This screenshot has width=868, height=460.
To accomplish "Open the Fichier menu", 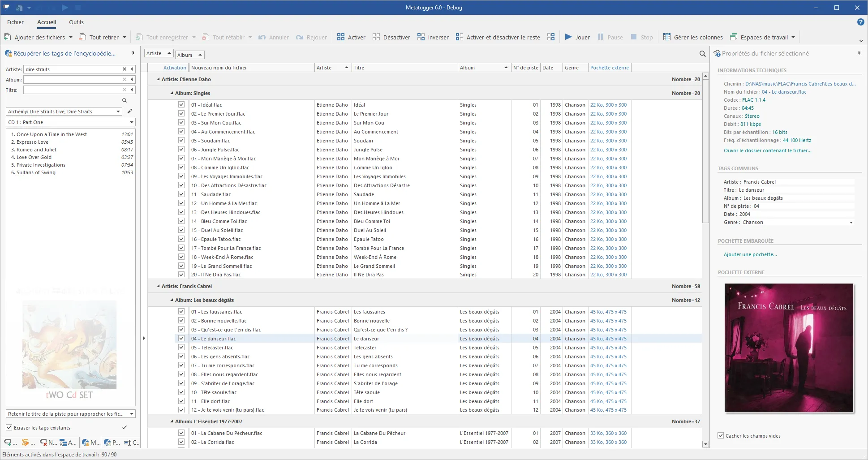I will coord(15,21).
